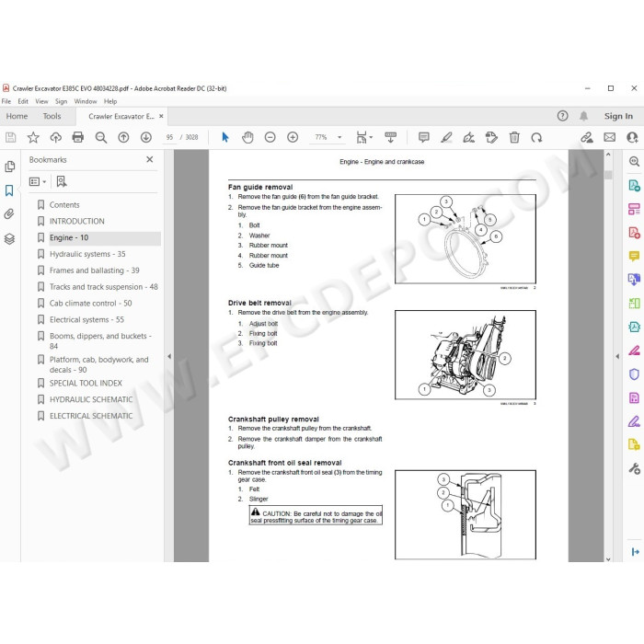The image size is (644, 644).
Task: Go to Hydraulic systems - 35 bookmark
Action: [x=87, y=254]
